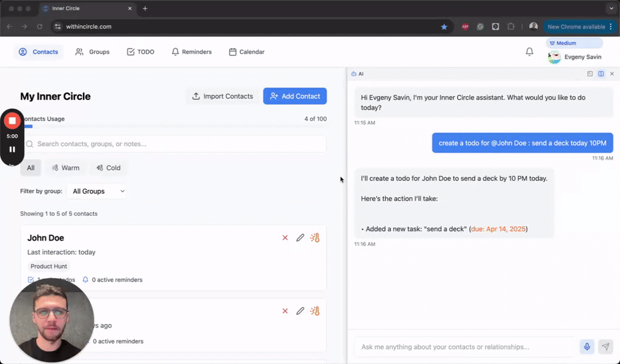The height and width of the screenshot is (364, 620).
Task: Click the My Inner Circle heading
Action: [55, 96]
